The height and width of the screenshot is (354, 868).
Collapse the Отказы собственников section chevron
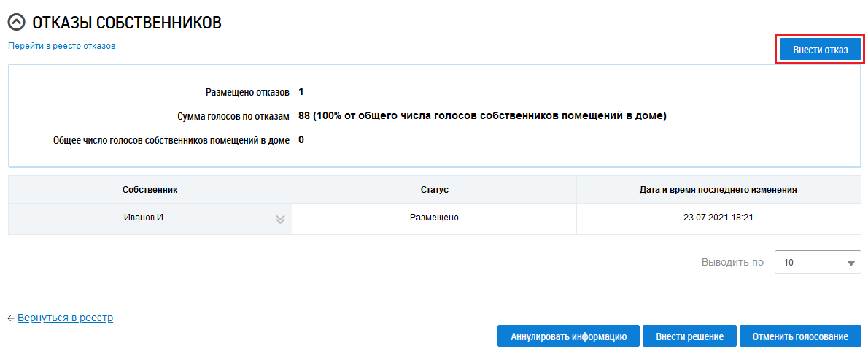pyautogui.click(x=16, y=23)
